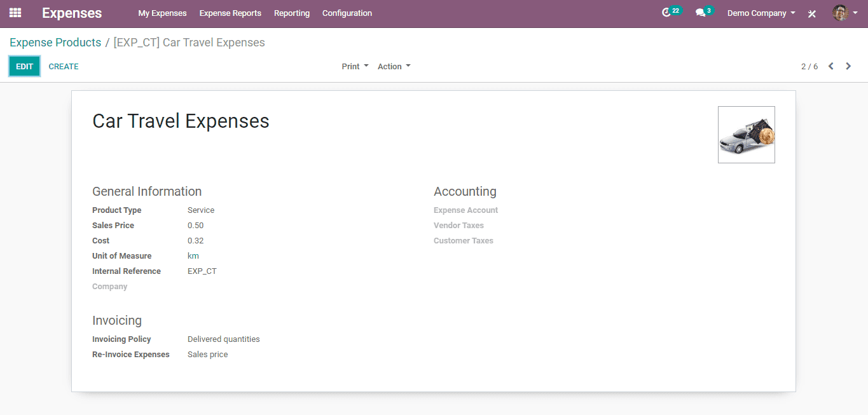Open My Expenses menu

pos(163,13)
